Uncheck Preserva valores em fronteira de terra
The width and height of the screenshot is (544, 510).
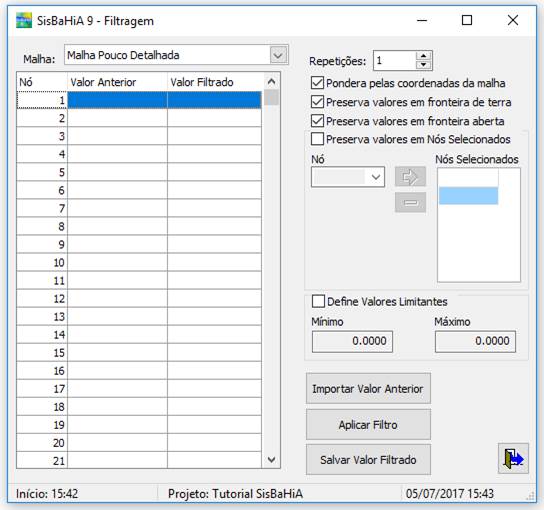[x=317, y=102]
